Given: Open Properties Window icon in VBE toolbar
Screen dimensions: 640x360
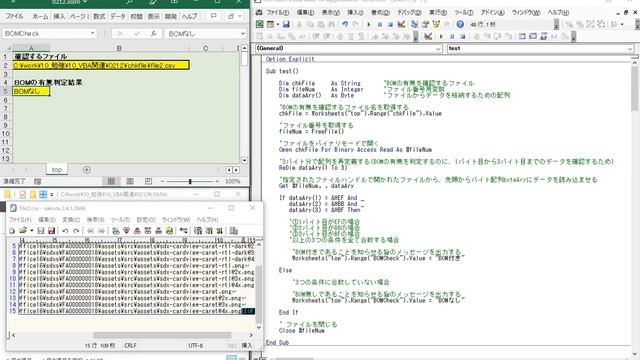Looking at the screenshot, I should click(x=425, y=24).
